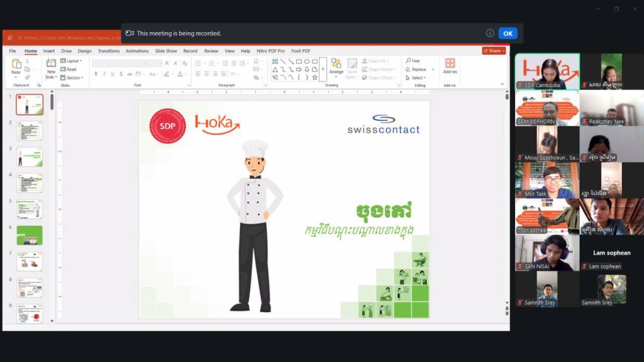Select the Rectangle shape in gallery
The image size is (644, 362).
pos(299,61)
